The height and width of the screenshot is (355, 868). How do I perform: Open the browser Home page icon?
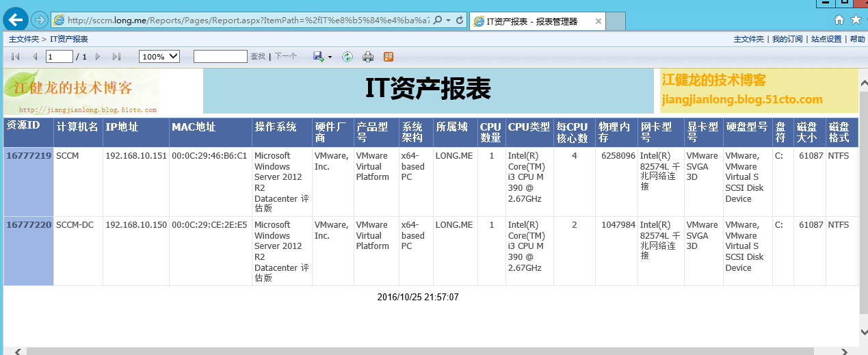[839, 19]
